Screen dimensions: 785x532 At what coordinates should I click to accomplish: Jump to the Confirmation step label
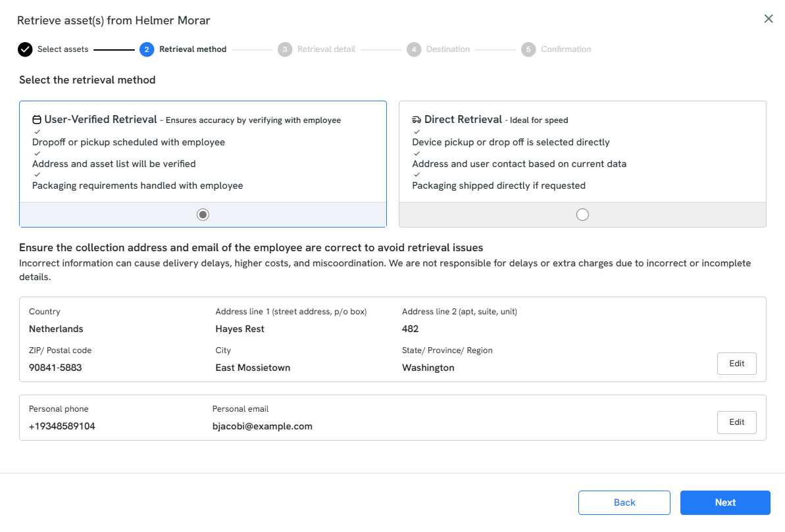(x=566, y=49)
